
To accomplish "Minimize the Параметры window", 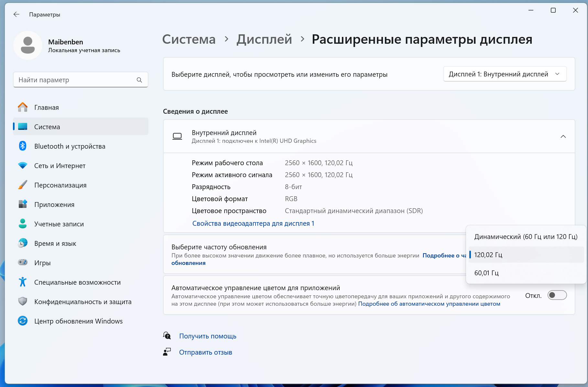I will 531,10.
